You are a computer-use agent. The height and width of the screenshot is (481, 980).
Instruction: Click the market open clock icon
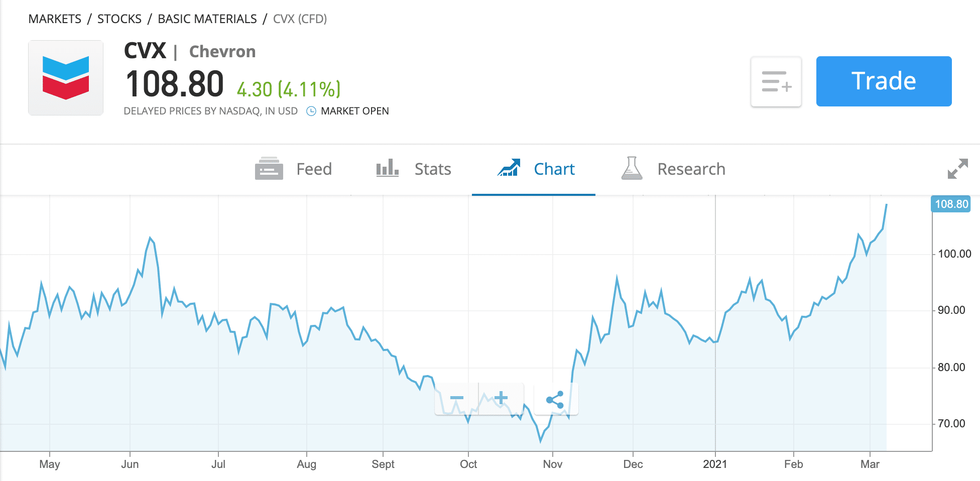click(x=311, y=111)
